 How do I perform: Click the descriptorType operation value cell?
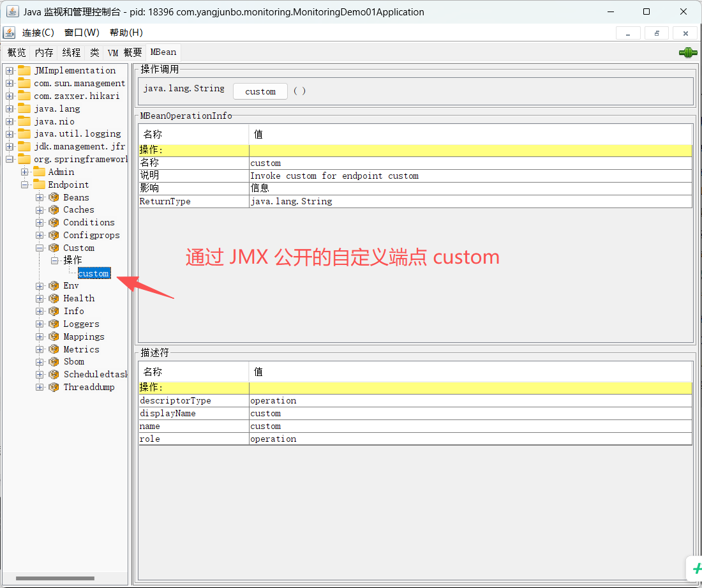(470, 400)
